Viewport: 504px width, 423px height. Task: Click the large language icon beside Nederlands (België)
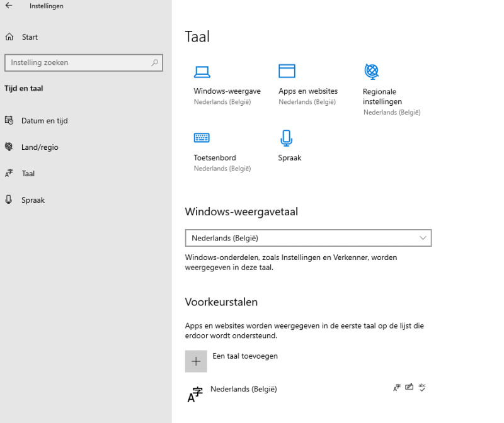pyautogui.click(x=195, y=395)
